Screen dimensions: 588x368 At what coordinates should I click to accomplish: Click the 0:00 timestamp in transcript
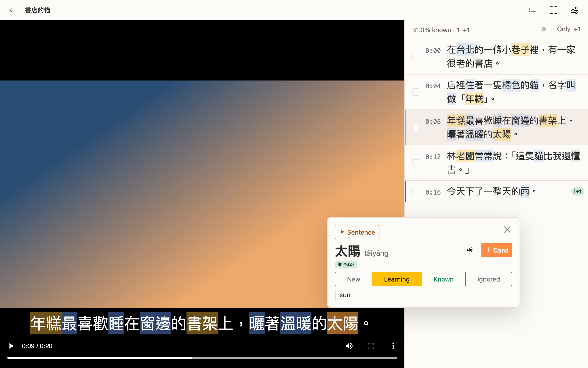tap(433, 51)
